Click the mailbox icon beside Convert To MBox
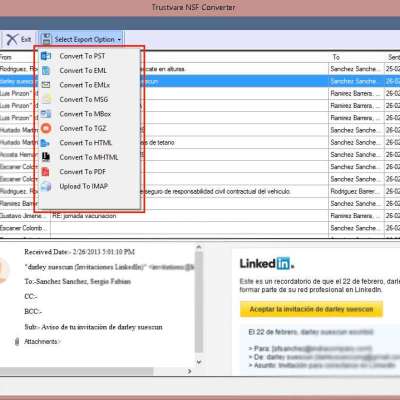This screenshot has width=400, height=400. [46, 114]
